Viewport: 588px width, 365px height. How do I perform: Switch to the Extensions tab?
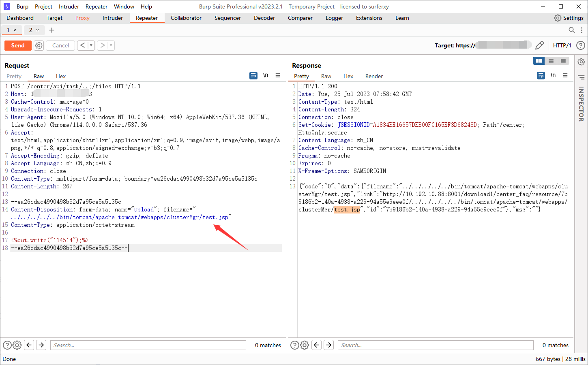point(369,18)
